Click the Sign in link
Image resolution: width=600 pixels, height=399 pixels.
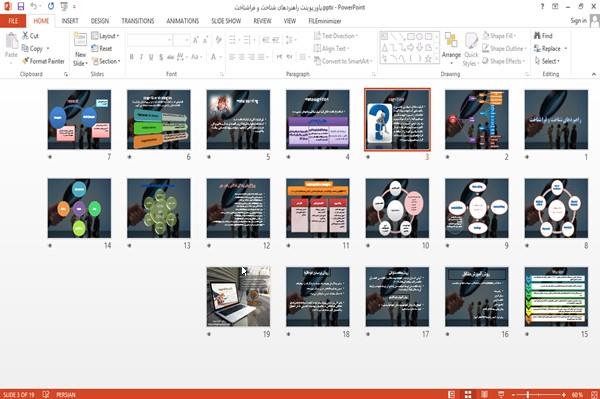point(578,21)
